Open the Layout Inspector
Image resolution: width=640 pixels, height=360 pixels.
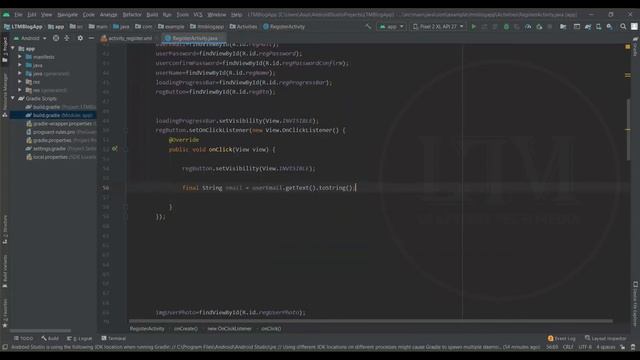click(605, 338)
